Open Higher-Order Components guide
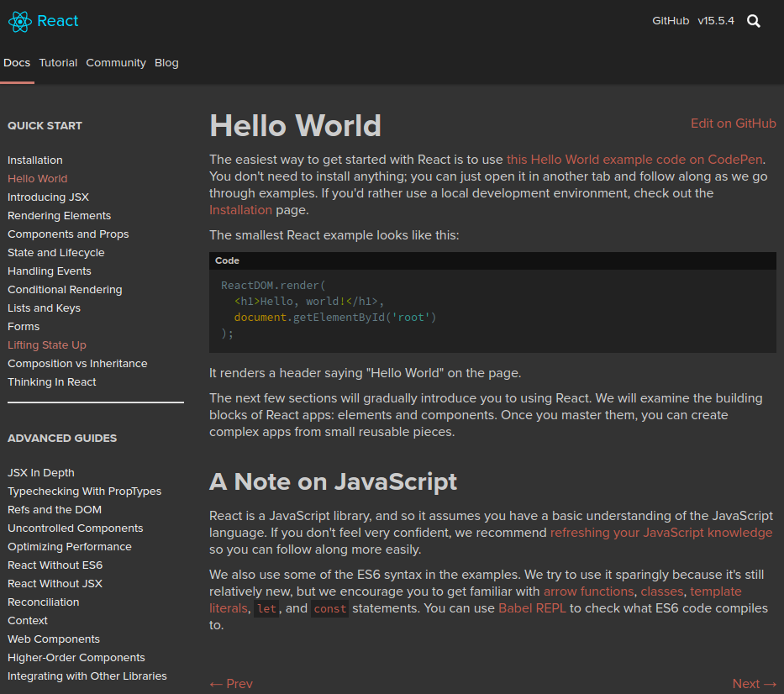Viewport: 784px width, 694px height. 76,658
